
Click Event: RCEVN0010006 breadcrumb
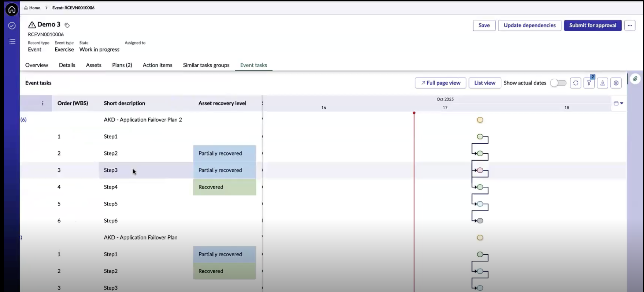pos(73,8)
